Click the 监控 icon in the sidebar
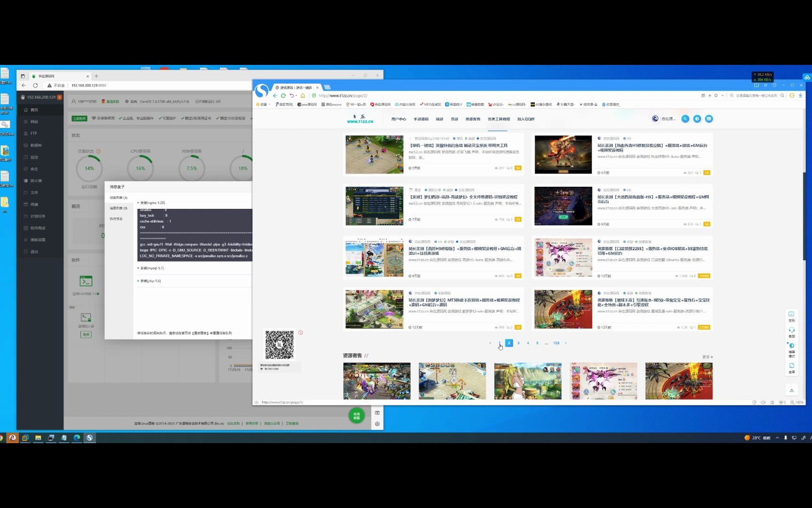Viewport: 812px width, 508px height. pyautogui.click(x=26, y=157)
